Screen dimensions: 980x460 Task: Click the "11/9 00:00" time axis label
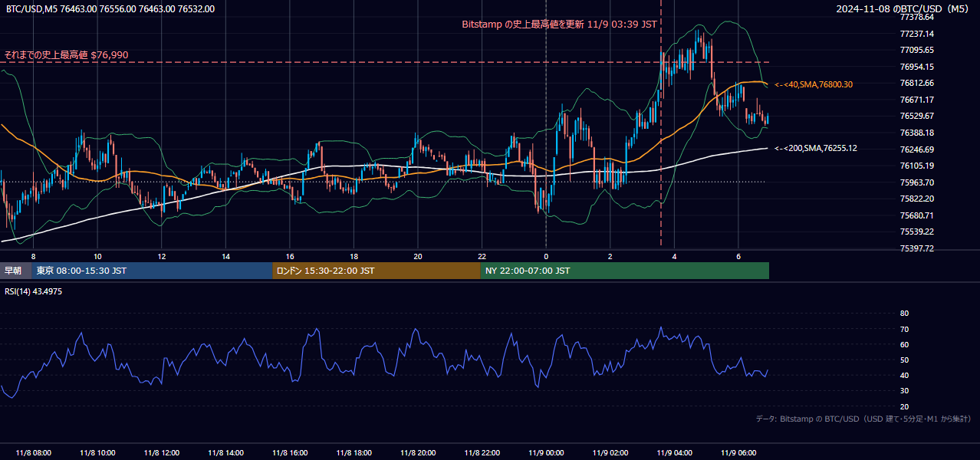click(x=546, y=453)
